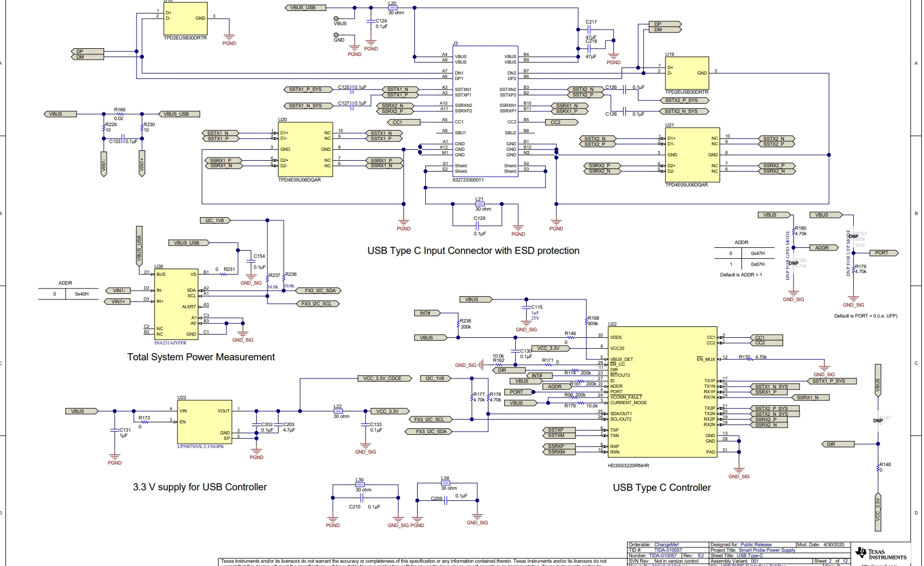Click the L39 30 ohm ferrite bead
This screenshot has width=924, height=566.
360,485
